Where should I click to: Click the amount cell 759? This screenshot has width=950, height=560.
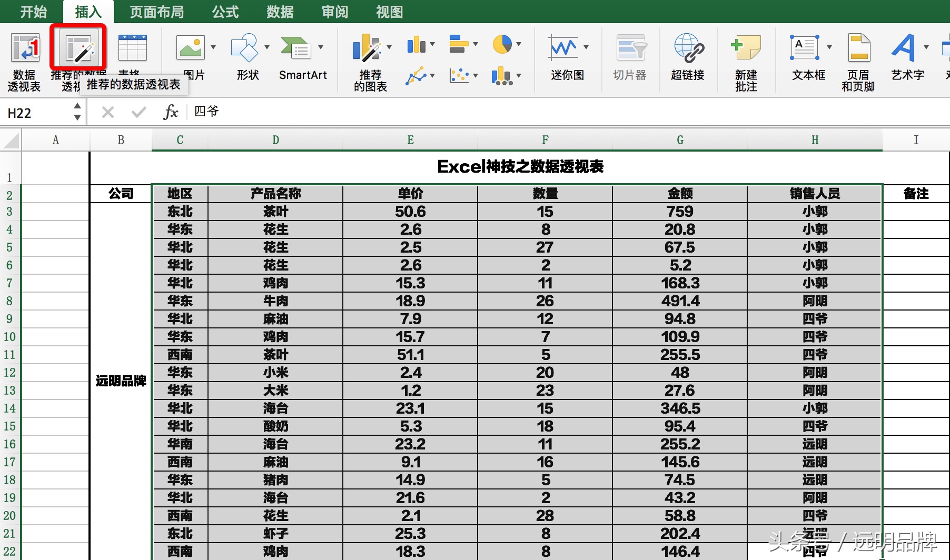click(680, 212)
